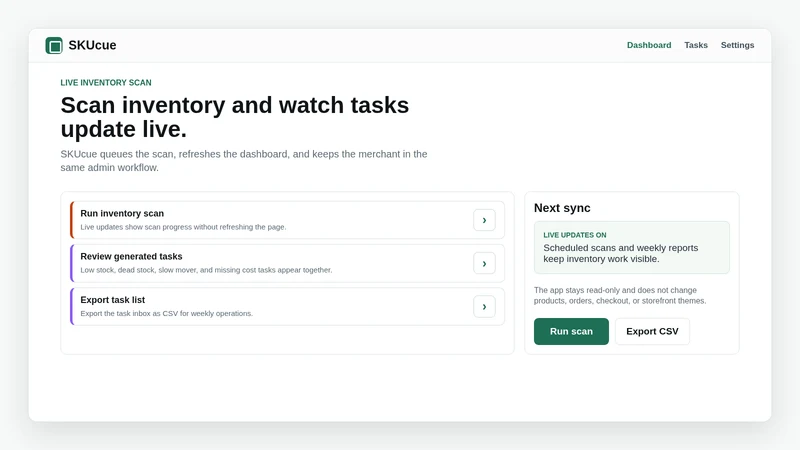The height and width of the screenshot is (450, 800).
Task: Select the Run inventory scan row title
Action: 122,213
